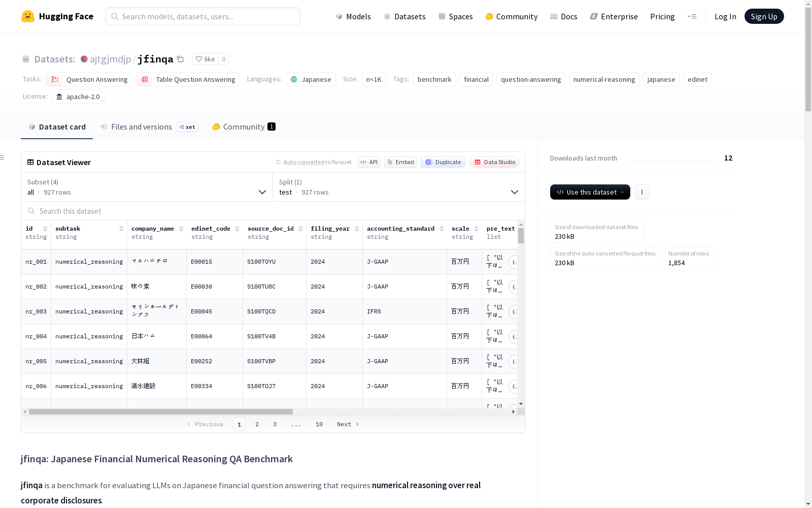Expand pre_text cell in nr_006 row
812x508 pixels.
(513, 387)
